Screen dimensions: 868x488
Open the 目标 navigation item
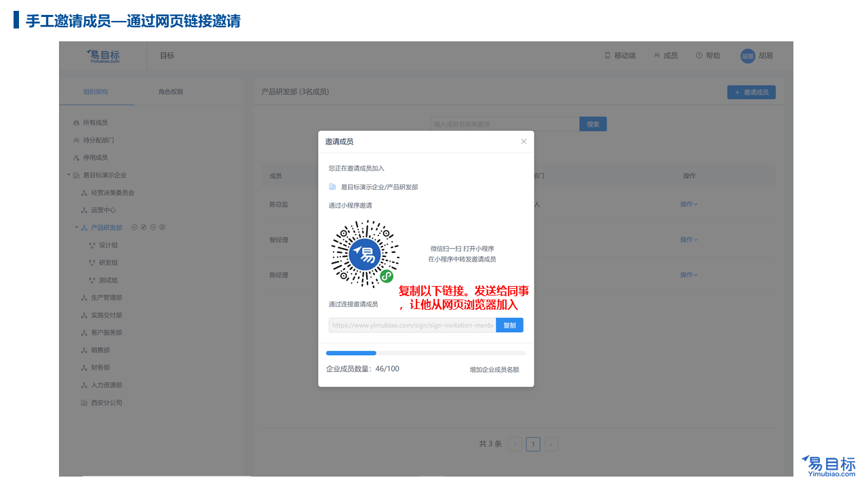pyautogui.click(x=167, y=56)
